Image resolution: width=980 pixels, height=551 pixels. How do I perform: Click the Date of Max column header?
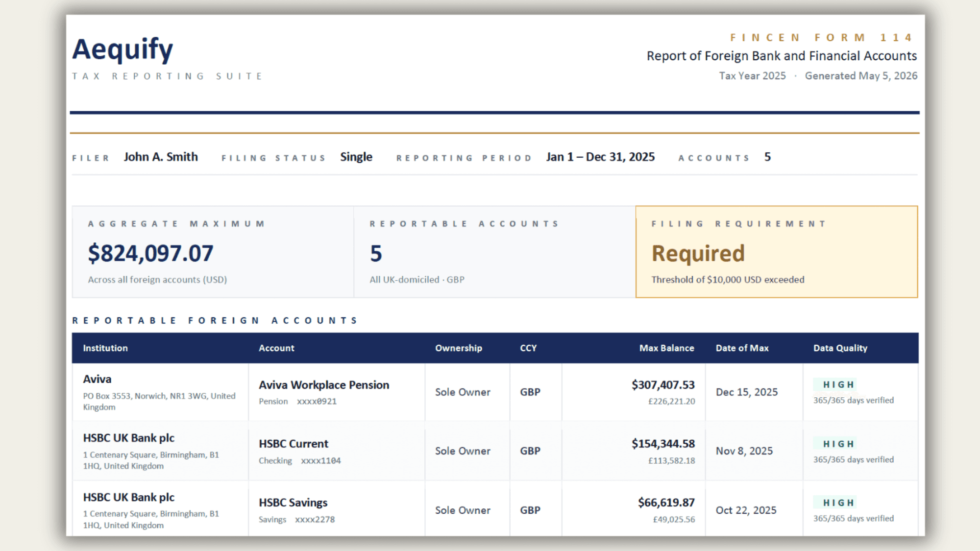click(742, 348)
